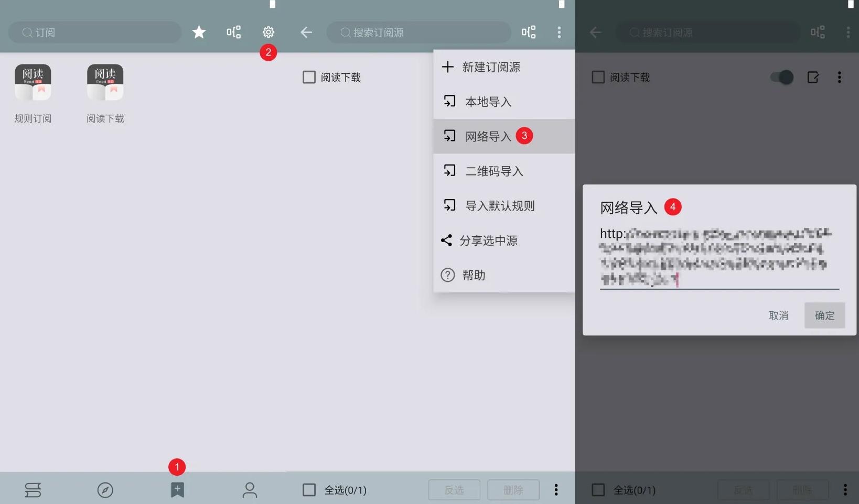This screenshot has width=859, height=504.
Task: Click 取消 to dismiss dialog
Action: 778,315
